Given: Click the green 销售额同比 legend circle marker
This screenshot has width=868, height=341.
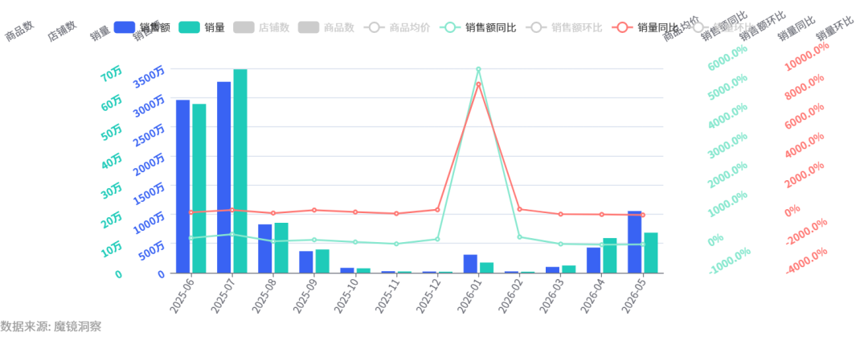Looking at the screenshot, I should pyautogui.click(x=449, y=27).
